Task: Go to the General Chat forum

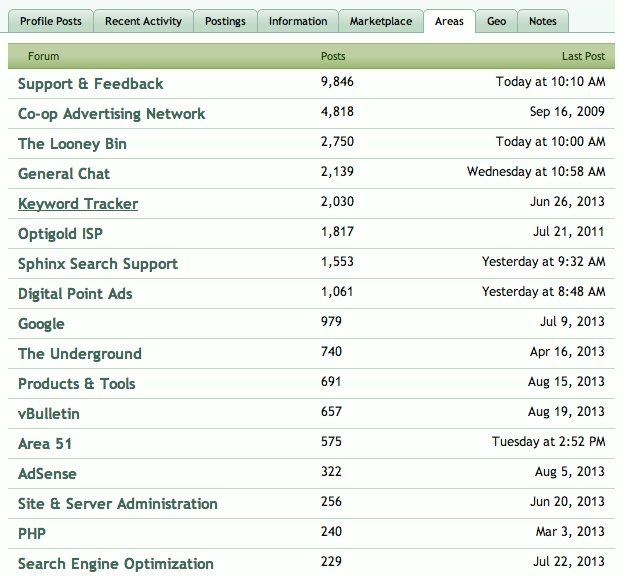Action: point(64,174)
